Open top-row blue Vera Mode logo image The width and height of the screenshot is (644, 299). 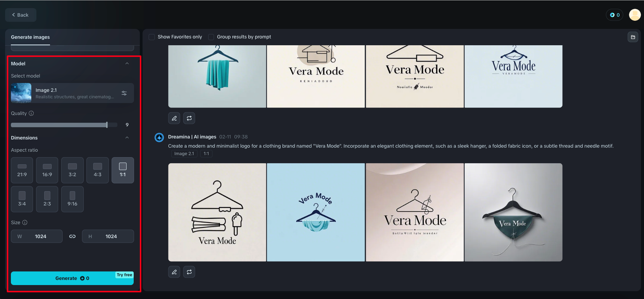click(513, 77)
